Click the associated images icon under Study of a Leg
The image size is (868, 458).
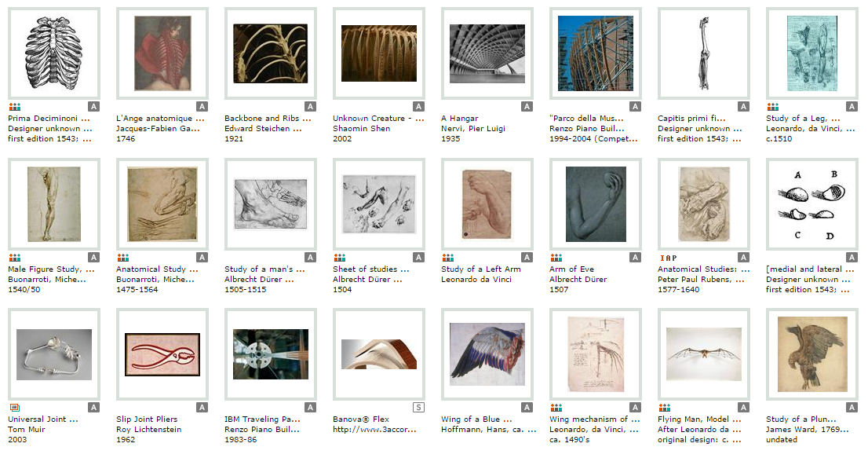pyautogui.click(x=773, y=107)
